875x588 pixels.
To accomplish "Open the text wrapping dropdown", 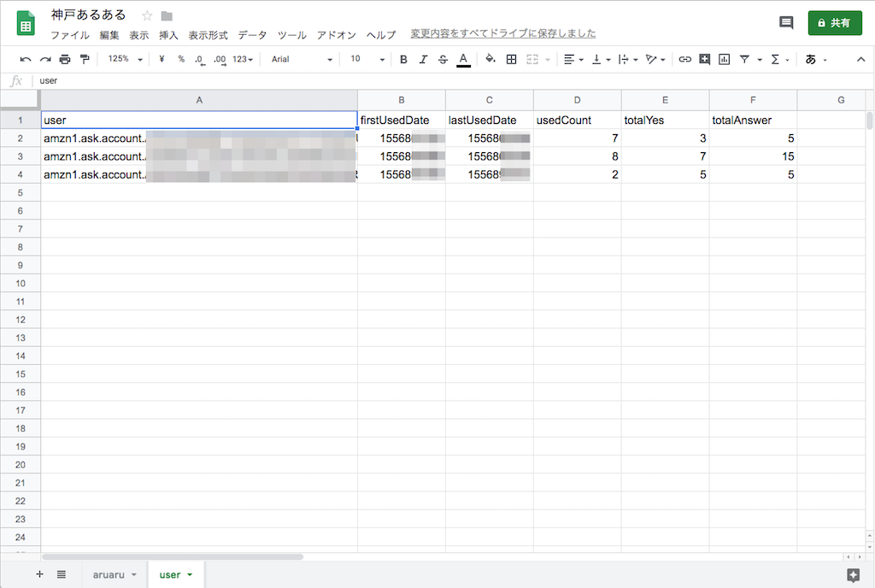I will 628,59.
